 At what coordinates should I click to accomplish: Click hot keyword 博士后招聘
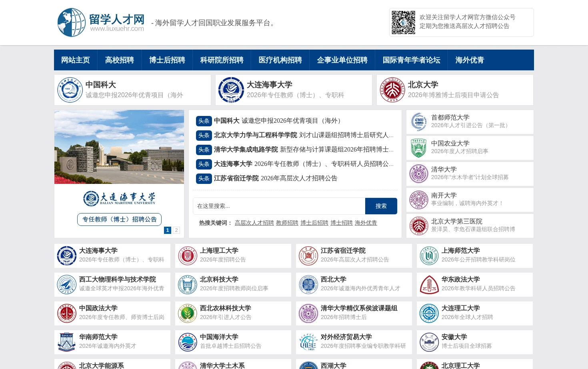click(x=314, y=223)
